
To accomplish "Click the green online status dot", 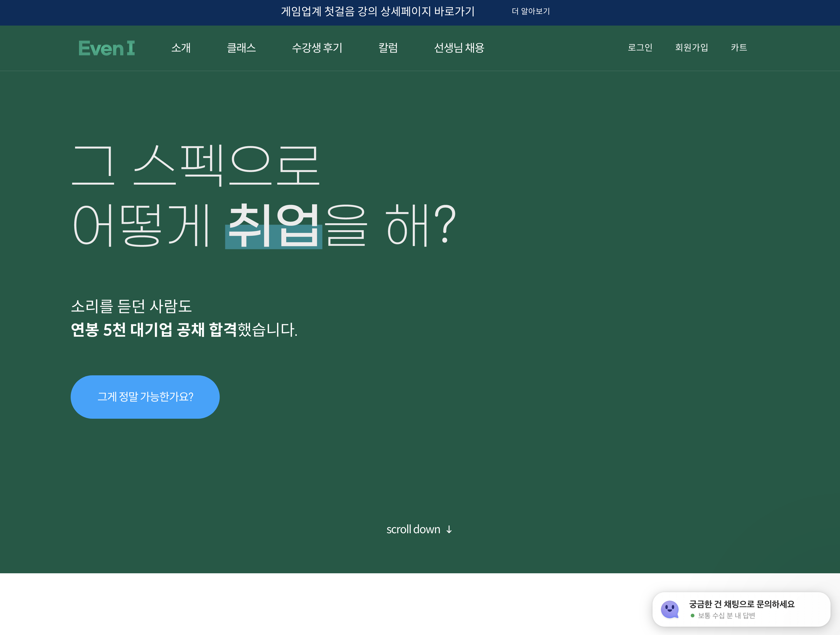I will pyautogui.click(x=692, y=616).
